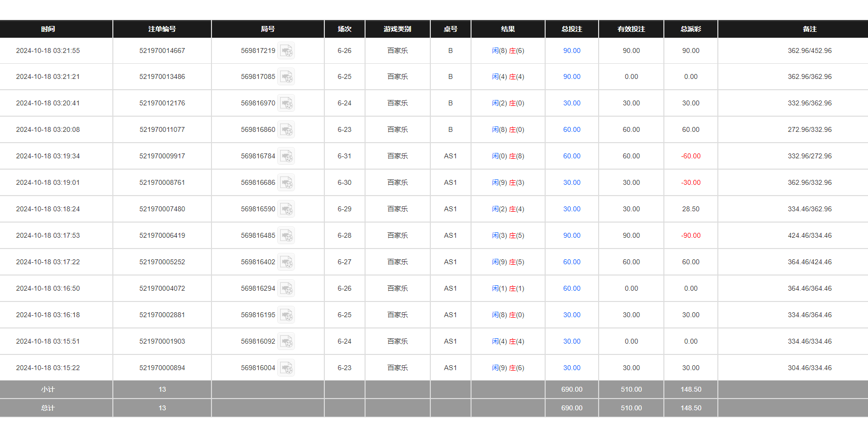
Task: Click blue 90.00 bet on order 521970006419
Action: (x=572, y=236)
